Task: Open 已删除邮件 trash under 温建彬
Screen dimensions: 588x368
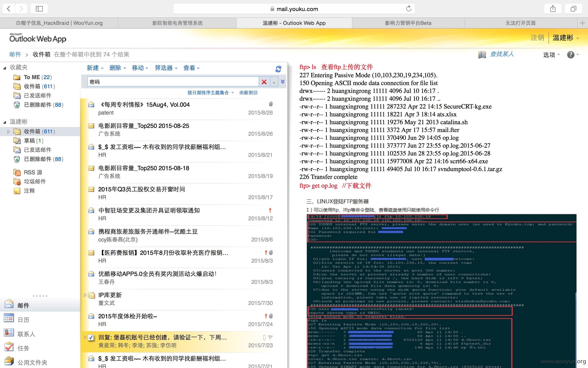Action: [x=38, y=159]
